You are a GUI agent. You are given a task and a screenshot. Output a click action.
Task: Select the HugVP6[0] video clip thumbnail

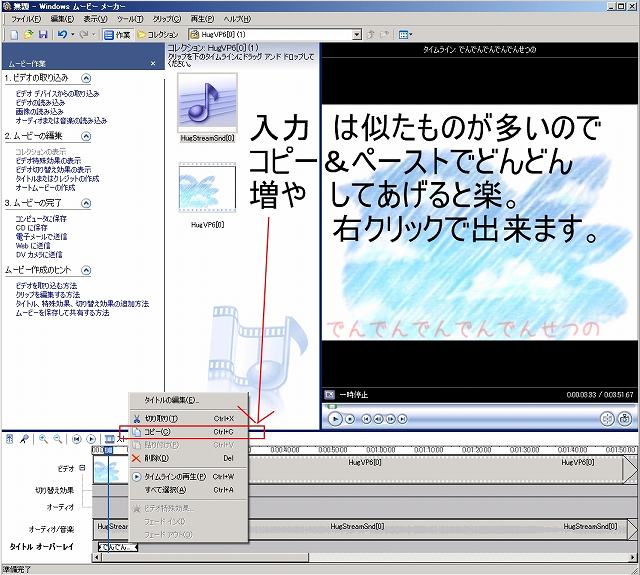pos(207,188)
